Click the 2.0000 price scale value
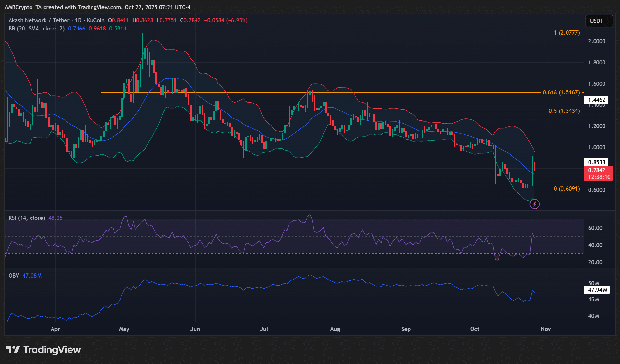Viewport: 620px width, 364px height. 596,41
